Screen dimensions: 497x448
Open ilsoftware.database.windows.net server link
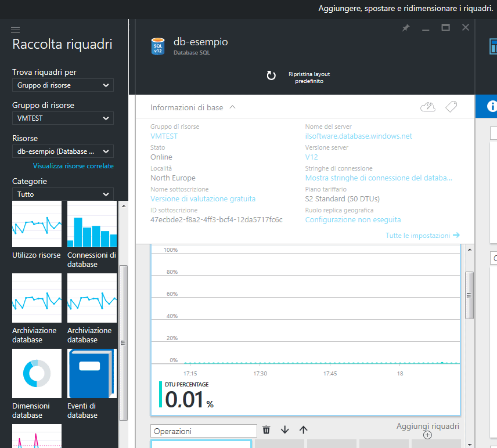[x=358, y=136]
